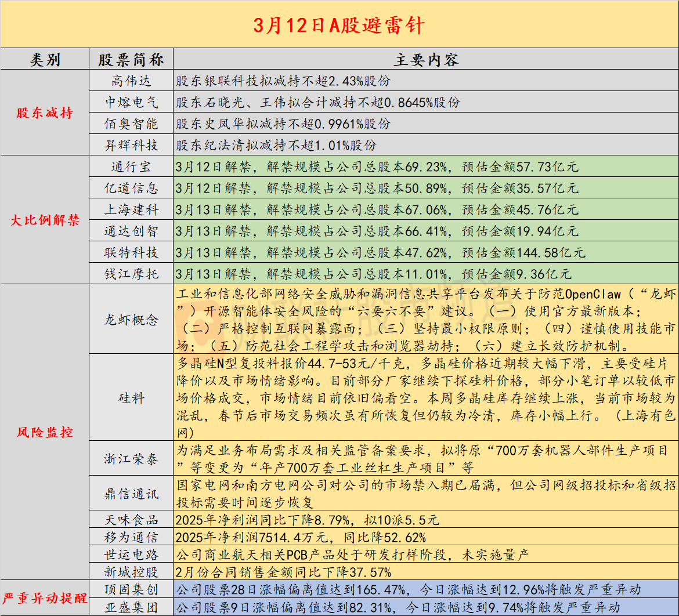The image size is (679, 616).
Task: Click the 预估金额45.76亿元 unlock row
Action: pyautogui.click(x=426, y=209)
